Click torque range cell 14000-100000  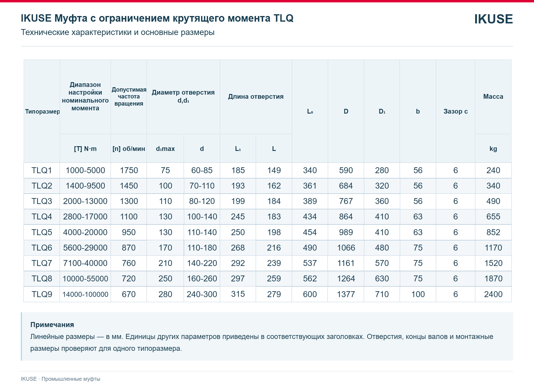click(x=85, y=294)
